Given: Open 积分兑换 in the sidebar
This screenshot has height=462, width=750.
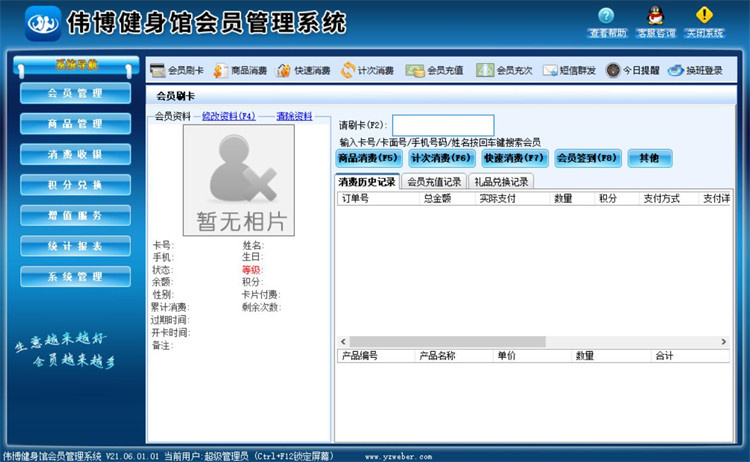Looking at the screenshot, I should [x=75, y=185].
